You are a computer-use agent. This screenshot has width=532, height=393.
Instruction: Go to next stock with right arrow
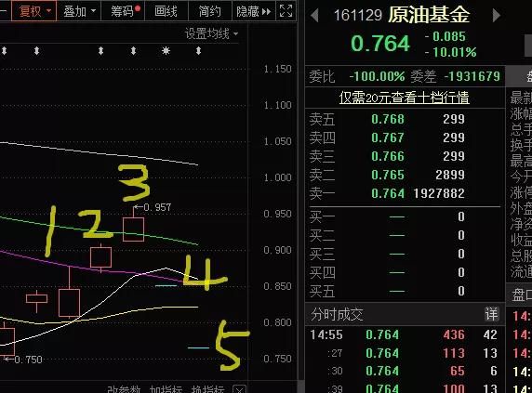coord(496,15)
